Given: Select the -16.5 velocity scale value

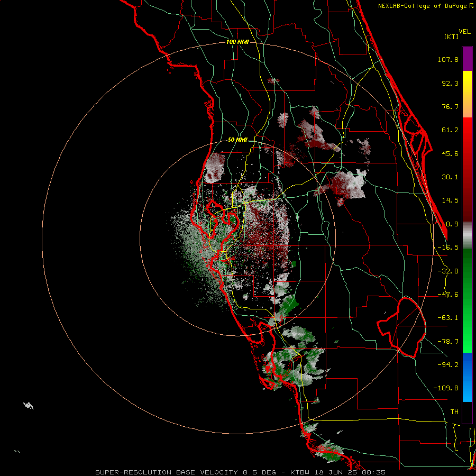Looking at the screenshot, I should [x=448, y=248].
